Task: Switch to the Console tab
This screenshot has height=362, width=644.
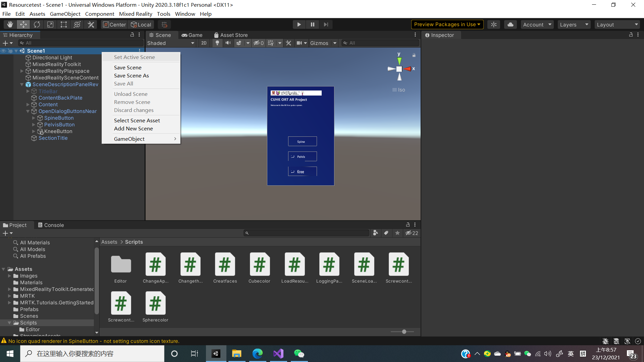Action: 51,225
